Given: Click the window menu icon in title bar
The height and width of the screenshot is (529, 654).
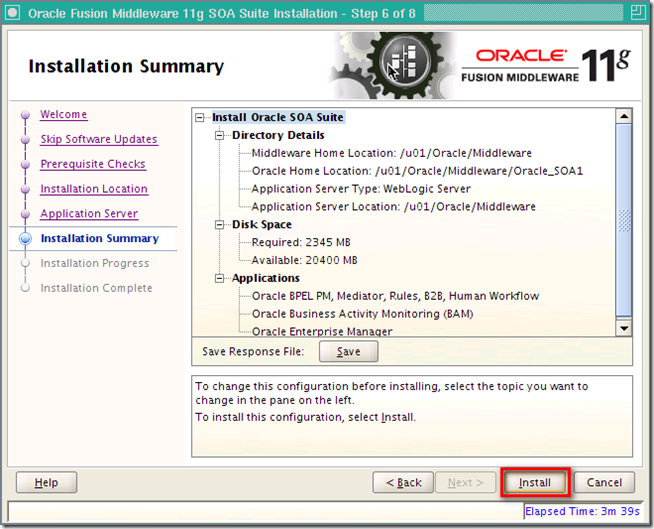Looking at the screenshot, I should 13,13.
